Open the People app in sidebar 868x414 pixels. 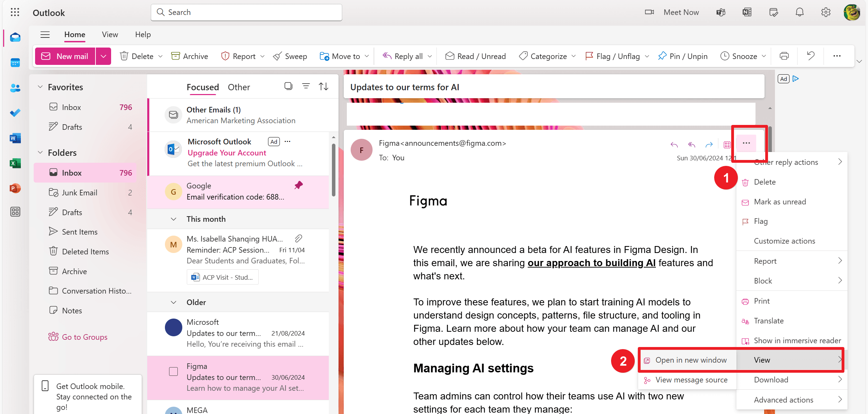tap(15, 88)
